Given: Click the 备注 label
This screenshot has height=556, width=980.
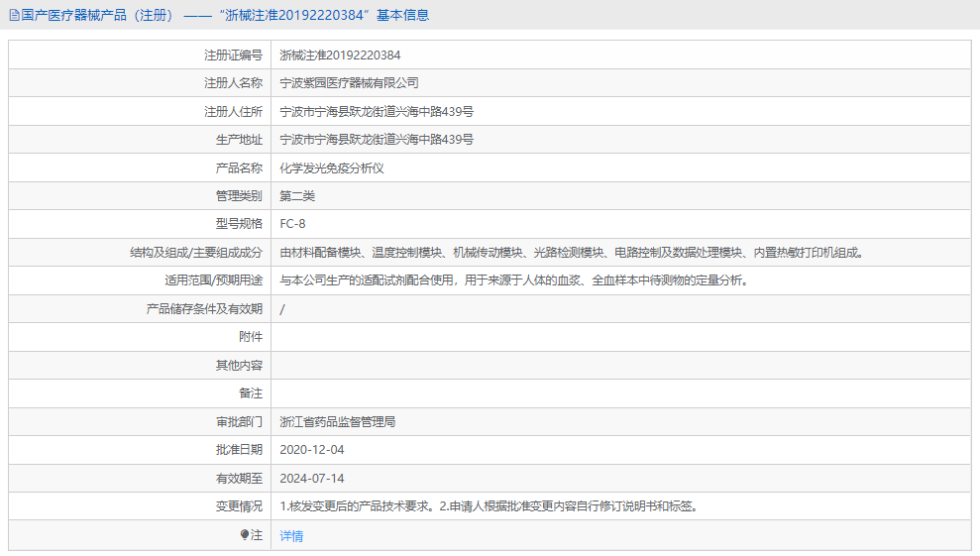Looking at the screenshot, I should tap(251, 393).
